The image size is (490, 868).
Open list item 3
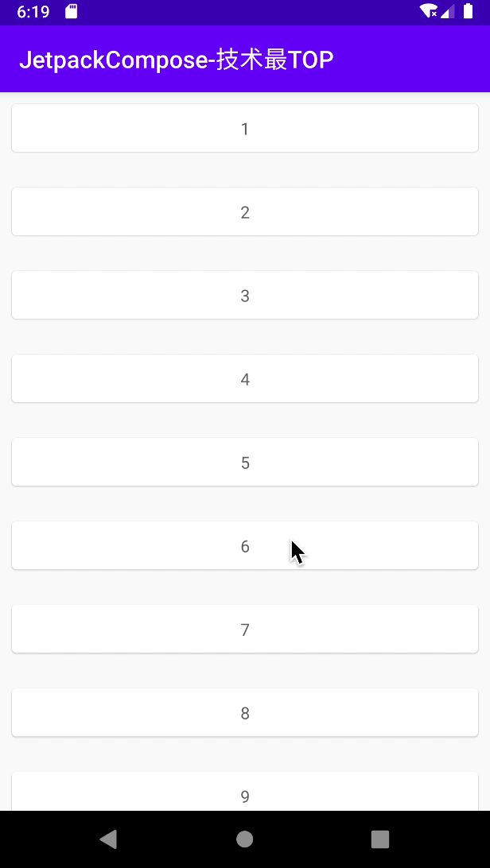245,295
